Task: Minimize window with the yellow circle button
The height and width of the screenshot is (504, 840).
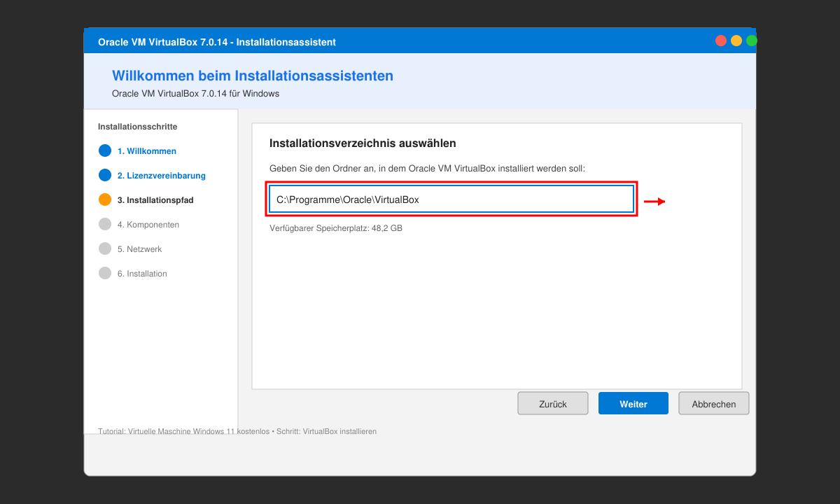Action: coord(736,41)
